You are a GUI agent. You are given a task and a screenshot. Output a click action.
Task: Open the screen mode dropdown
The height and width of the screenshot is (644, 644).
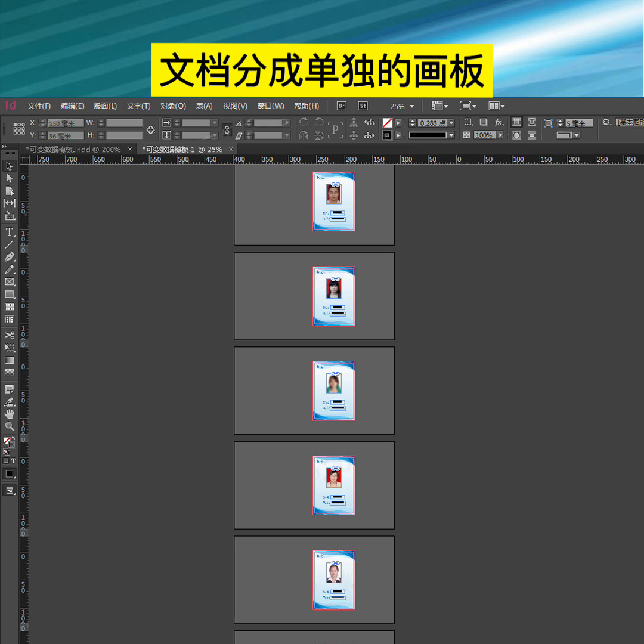click(468, 106)
